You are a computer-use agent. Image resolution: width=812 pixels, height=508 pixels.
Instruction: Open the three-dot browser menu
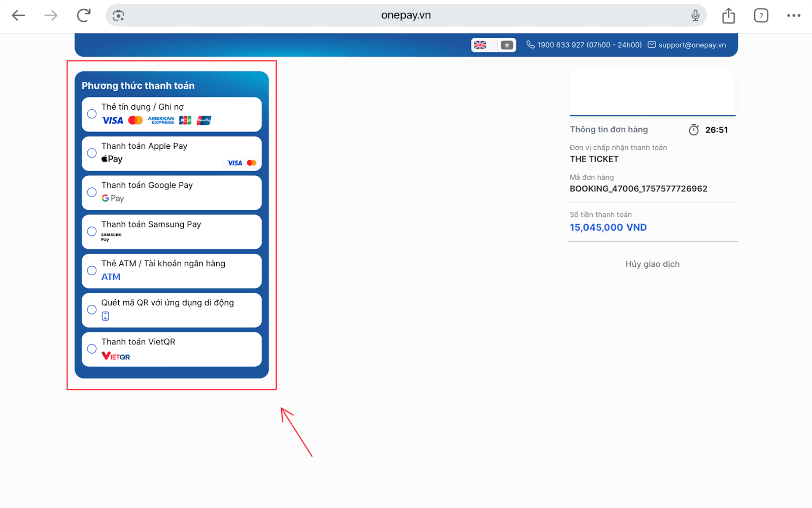click(x=793, y=16)
